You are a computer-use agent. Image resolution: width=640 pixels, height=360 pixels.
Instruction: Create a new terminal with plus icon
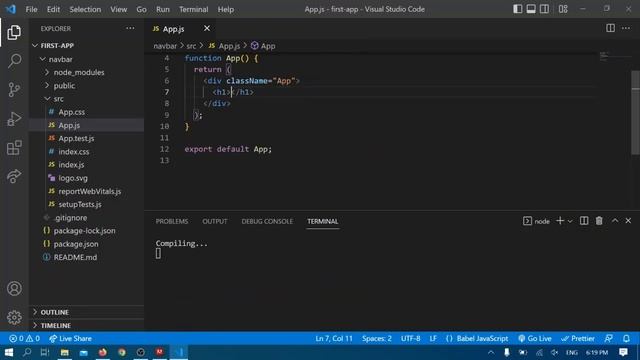(560, 221)
